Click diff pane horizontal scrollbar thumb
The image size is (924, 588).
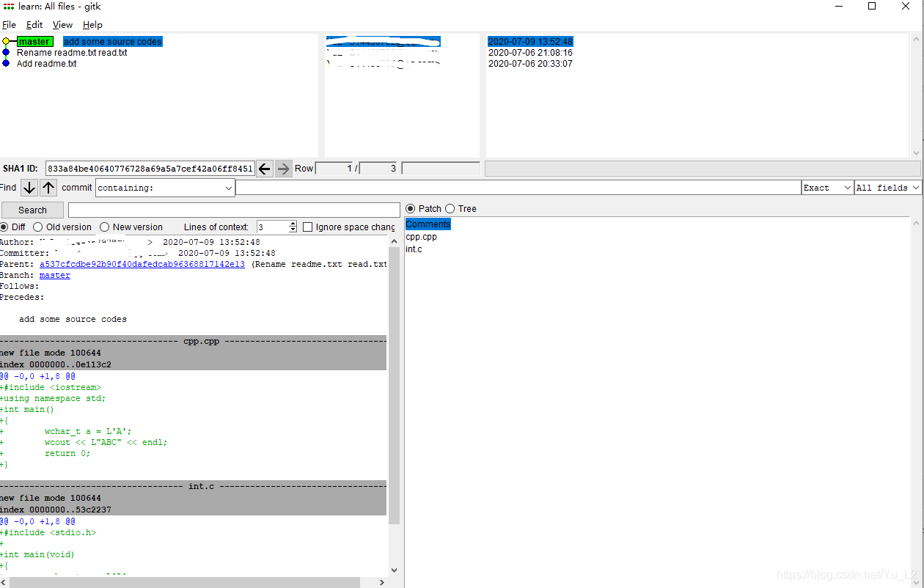(x=185, y=582)
